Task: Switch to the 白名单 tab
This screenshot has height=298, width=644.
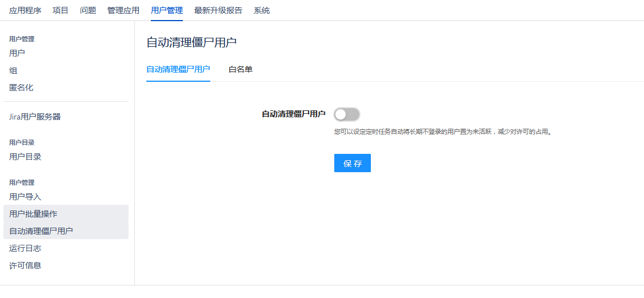Action: (x=241, y=69)
